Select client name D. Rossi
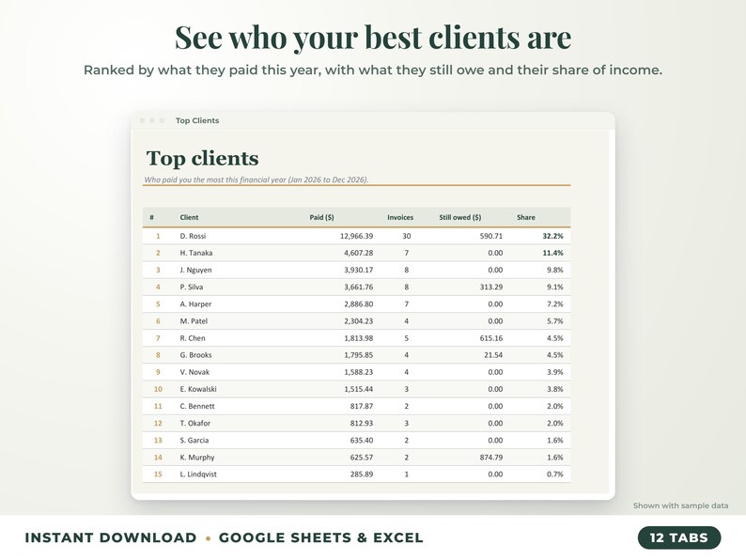The width and height of the screenshot is (746, 560). 193,236
